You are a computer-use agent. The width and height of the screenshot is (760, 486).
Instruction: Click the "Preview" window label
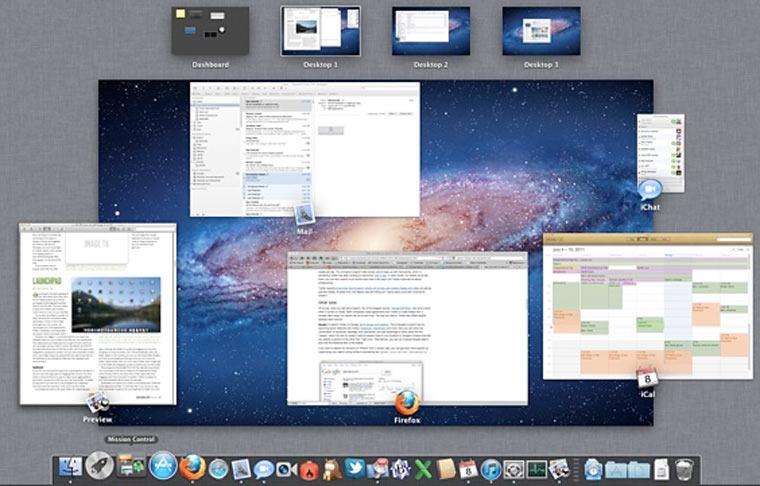97,420
